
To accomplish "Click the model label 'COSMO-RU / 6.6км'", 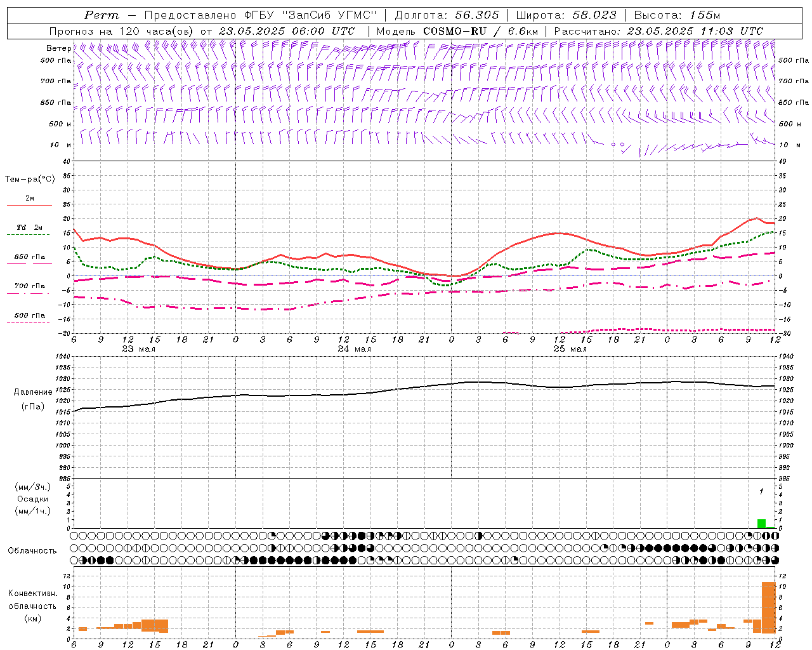I will 481,31.
